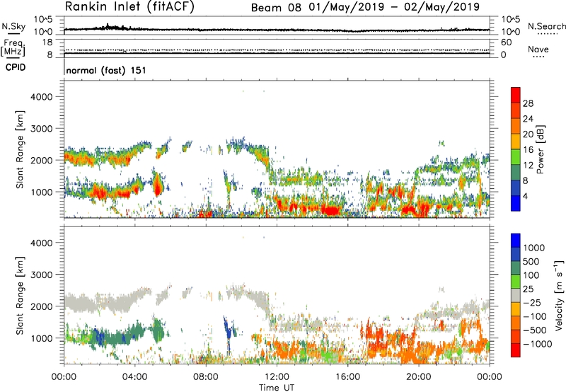
Task: Pick the blue 4–8 dB power swatch
Action: click(x=516, y=188)
